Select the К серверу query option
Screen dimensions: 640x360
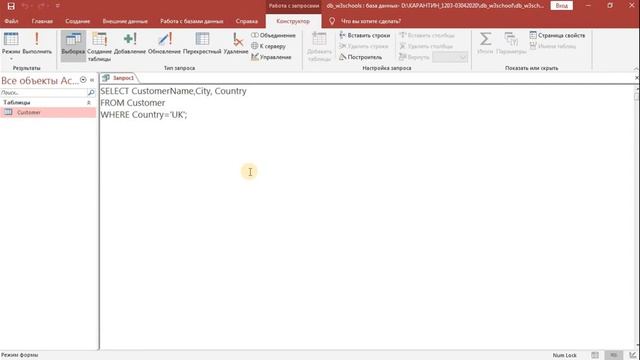pos(269,46)
